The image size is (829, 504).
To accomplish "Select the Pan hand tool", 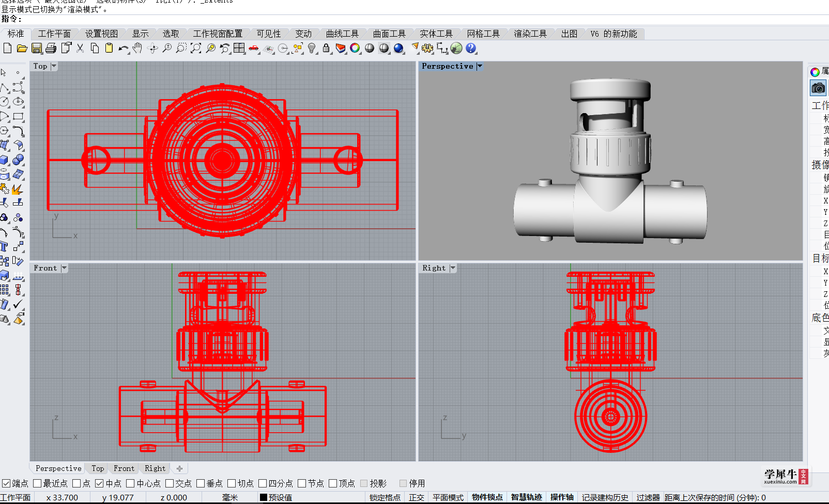I will pos(137,48).
